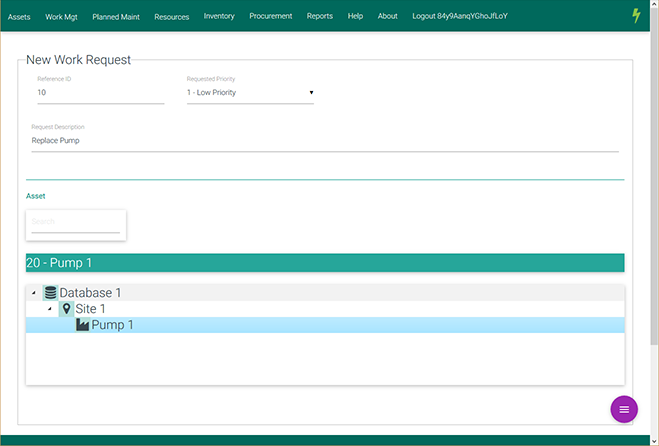The image size is (659, 446).
Task: Click the Pump 1 factory icon
Action: (82, 325)
